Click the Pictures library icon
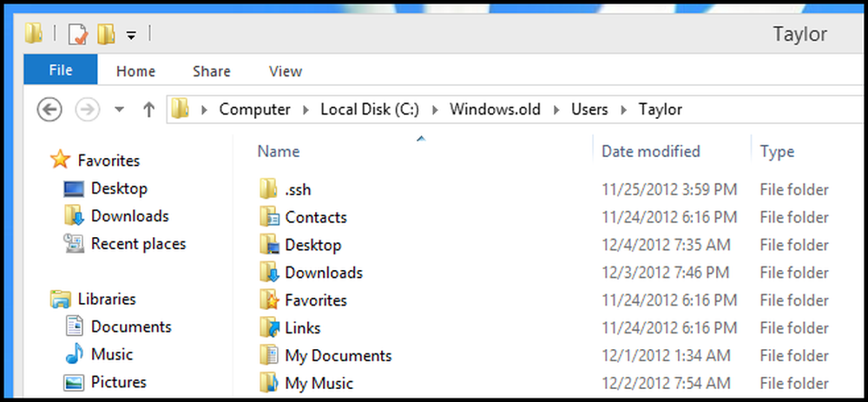This screenshot has height=402, width=868. (x=74, y=383)
